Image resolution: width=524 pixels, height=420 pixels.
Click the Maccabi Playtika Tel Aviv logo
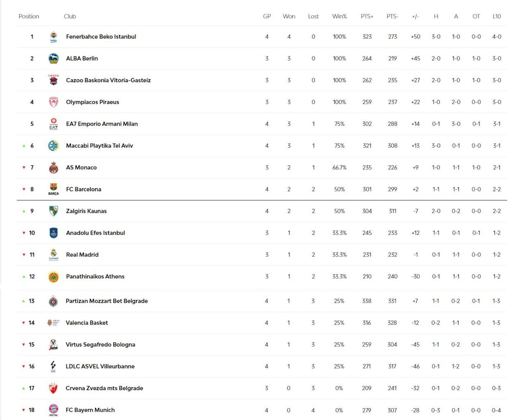click(54, 146)
